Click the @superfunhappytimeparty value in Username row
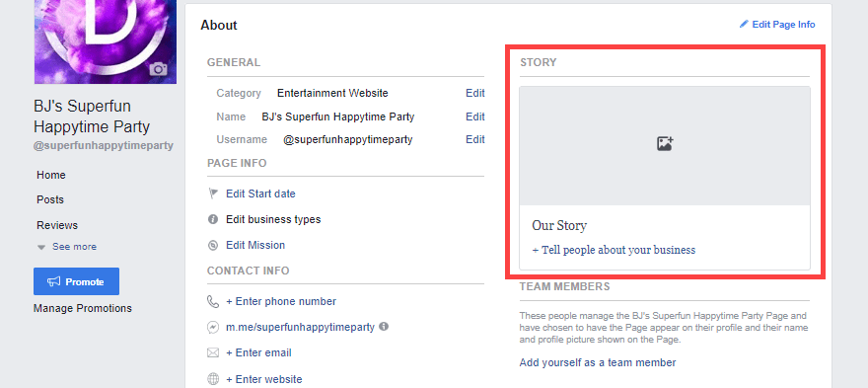 [348, 139]
